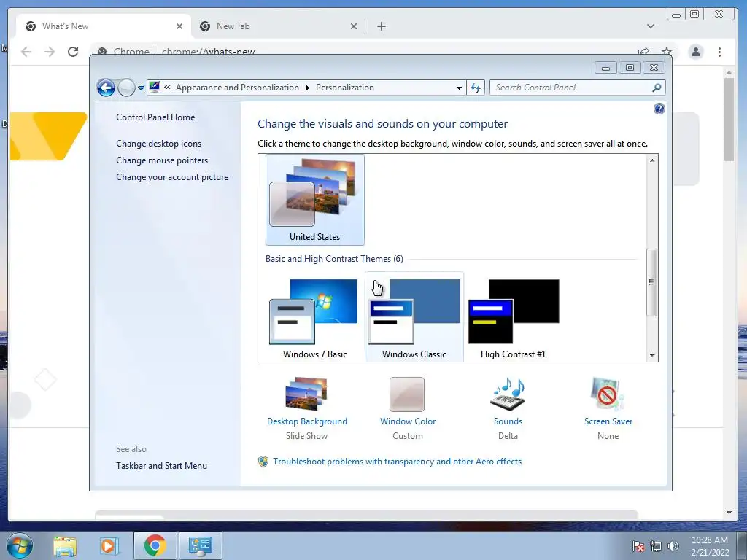Open the Screen Saver icon

(608, 394)
